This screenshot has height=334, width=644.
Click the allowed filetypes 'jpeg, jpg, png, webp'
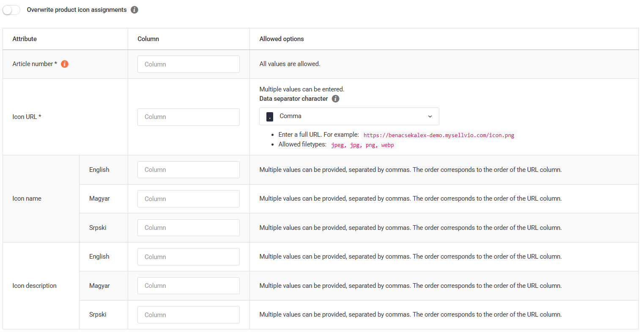coord(362,145)
